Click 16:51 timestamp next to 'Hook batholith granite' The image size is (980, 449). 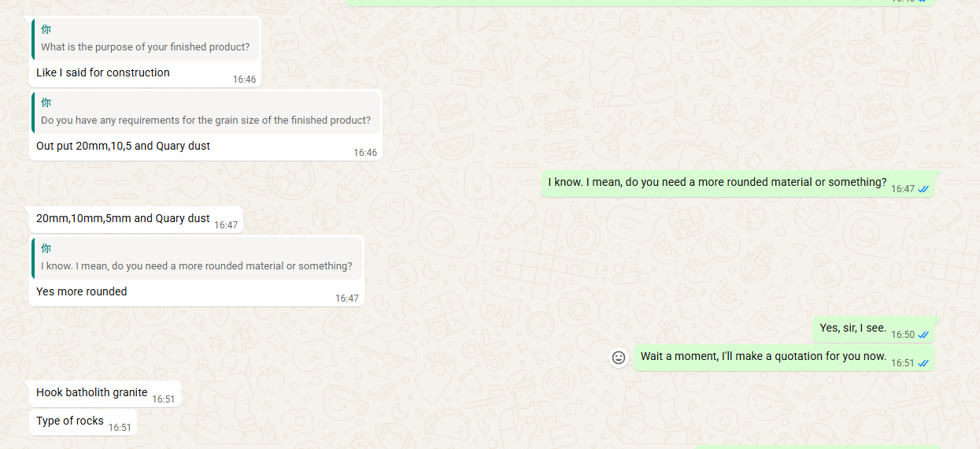[x=164, y=399]
